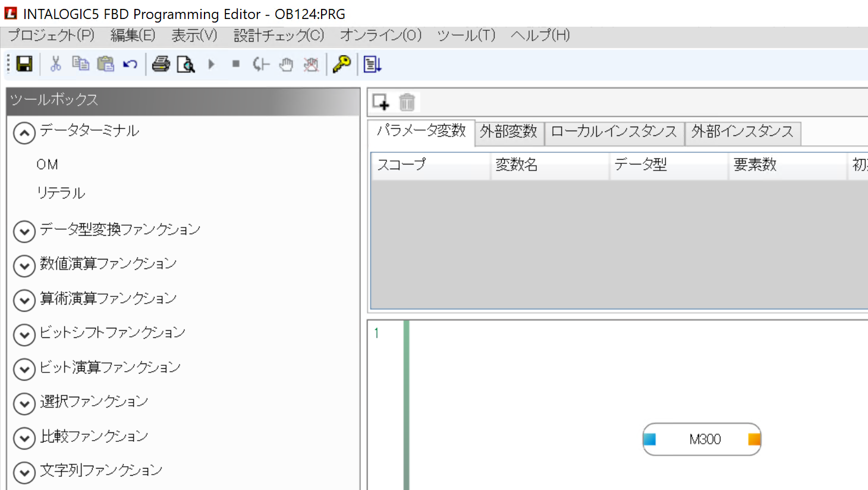Click the Print icon in toolbar
This screenshot has width=868, height=490.
tap(161, 64)
